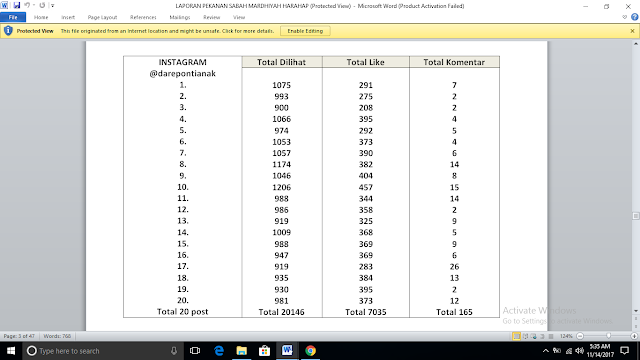The width and height of the screenshot is (640, 360).
Task: Switch to Outline view icon
Action: tap(542, 336)
